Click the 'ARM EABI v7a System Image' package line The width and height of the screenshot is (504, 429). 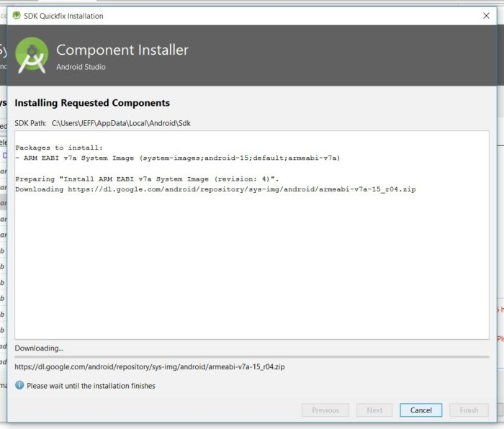[x=178, y=158]
